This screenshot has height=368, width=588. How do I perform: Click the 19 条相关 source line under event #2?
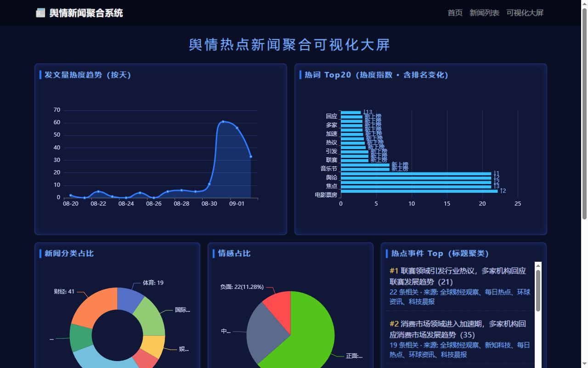460,350
